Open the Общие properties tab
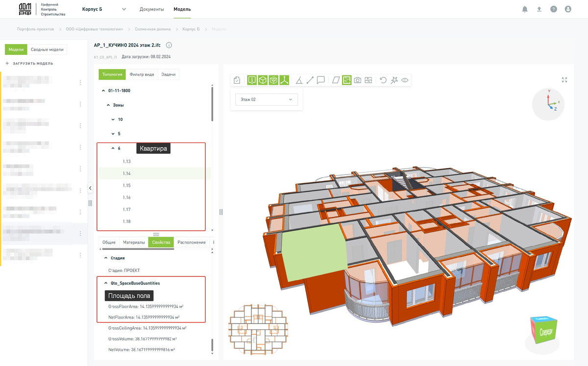The width and height of the screenshot is (588, 366). 109,243
